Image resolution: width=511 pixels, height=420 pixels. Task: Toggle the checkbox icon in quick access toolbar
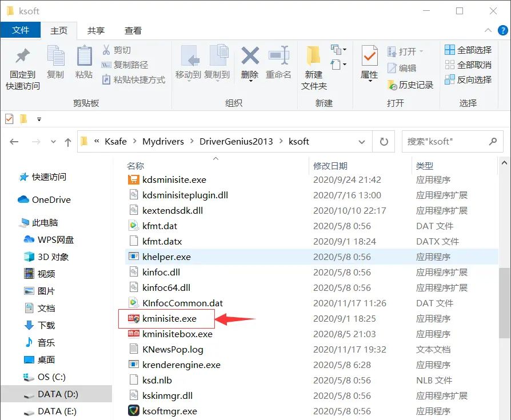[x=9, y=119]
